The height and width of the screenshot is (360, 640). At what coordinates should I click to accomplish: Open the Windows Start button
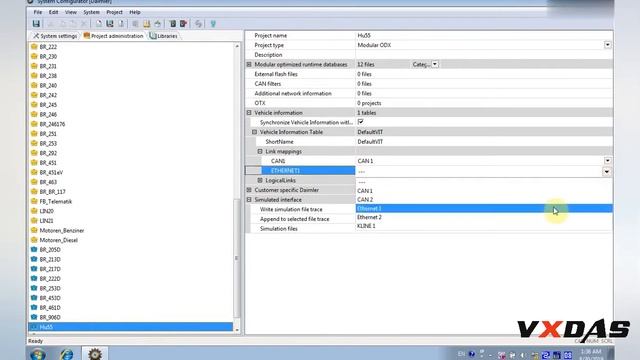pyautogui.click(x=38, y=354)
